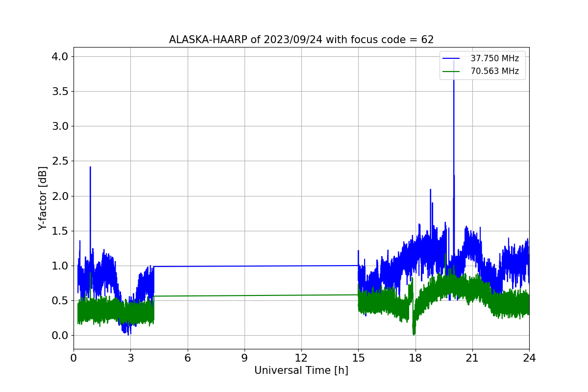Click the y-axis tick label '2.0'

point(59,196)
